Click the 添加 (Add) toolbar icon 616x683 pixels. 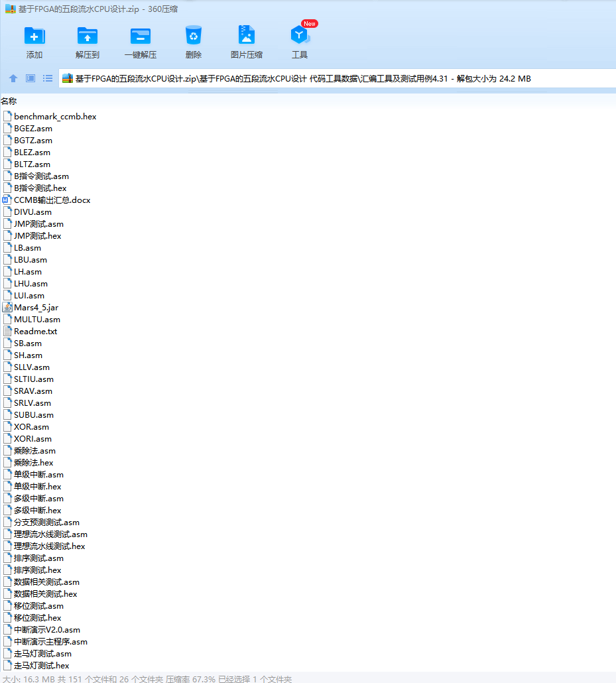click(34, 36)
